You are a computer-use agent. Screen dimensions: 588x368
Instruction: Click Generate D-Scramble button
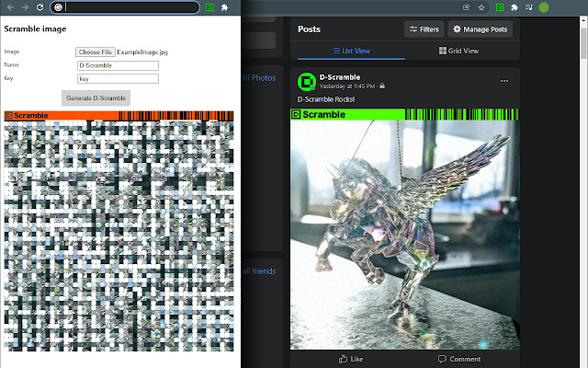pyautogui.click(x=96, y=98)
